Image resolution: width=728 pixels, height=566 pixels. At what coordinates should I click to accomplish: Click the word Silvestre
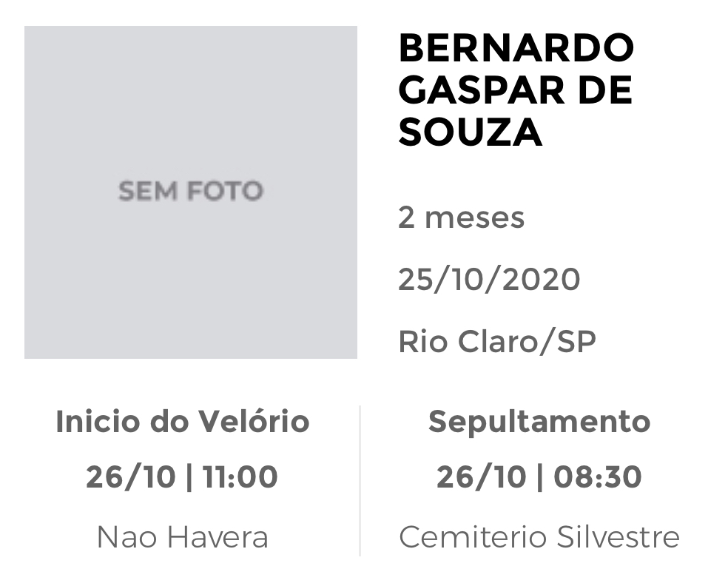[x=618, y=537]
